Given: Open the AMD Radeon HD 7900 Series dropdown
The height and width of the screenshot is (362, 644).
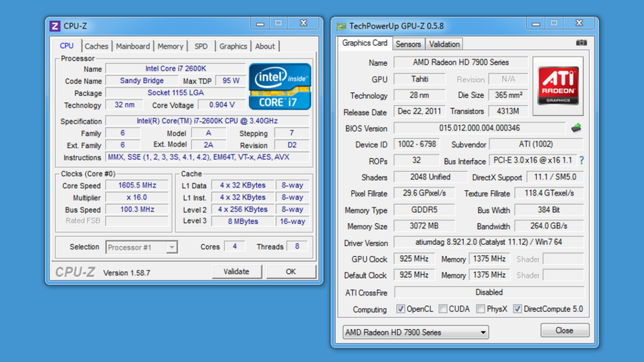Looking at the screenshot, I should click(415, 332).
